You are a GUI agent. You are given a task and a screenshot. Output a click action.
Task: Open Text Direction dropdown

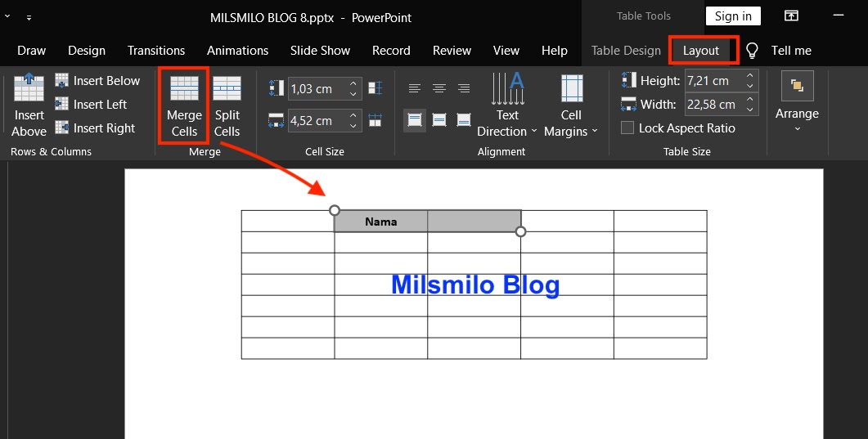pos(507,105)
